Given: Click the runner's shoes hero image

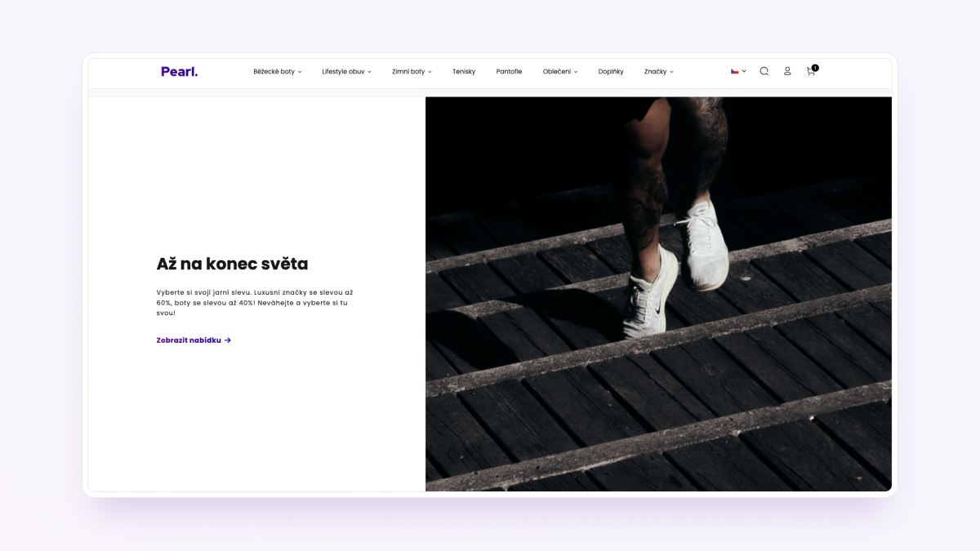Looking at the screenshot, I should click(658, 294).
